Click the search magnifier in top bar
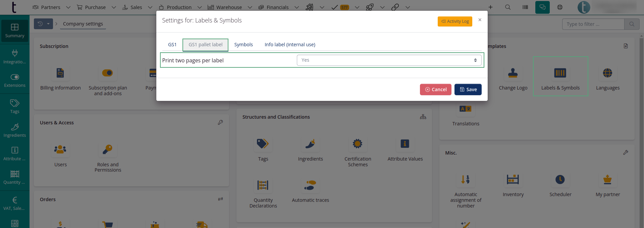This screenshot has height=228, width=644. [x=507, y=7]
